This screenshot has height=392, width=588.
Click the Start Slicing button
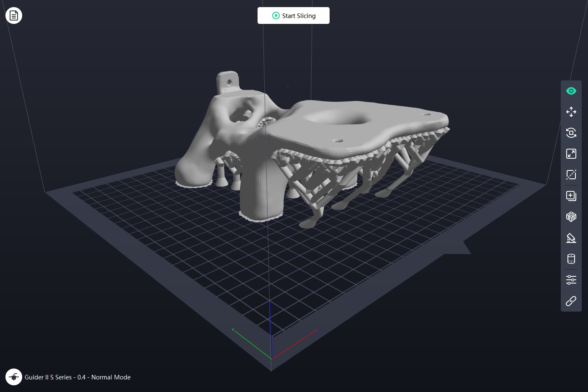tap(293, 15)
